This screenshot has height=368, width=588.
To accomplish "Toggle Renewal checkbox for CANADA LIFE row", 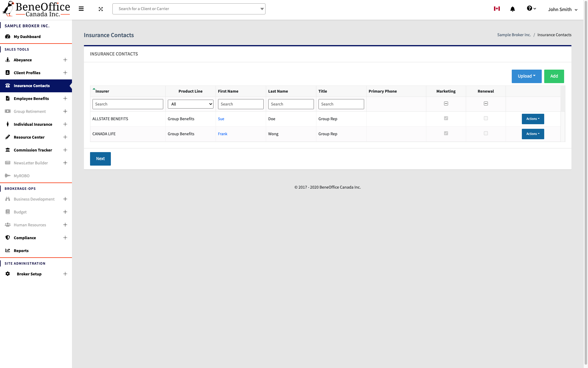I will (486, 133).
